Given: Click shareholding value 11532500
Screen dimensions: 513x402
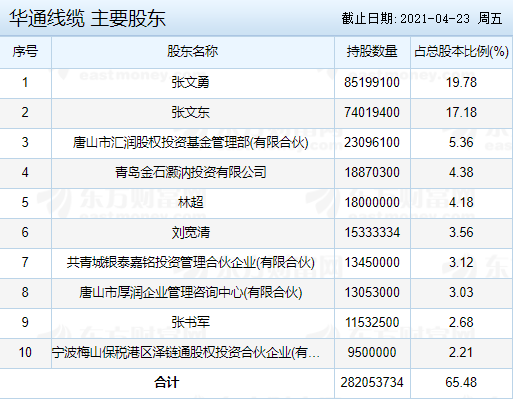Looking at the screenshot, I should coord(372,322).
